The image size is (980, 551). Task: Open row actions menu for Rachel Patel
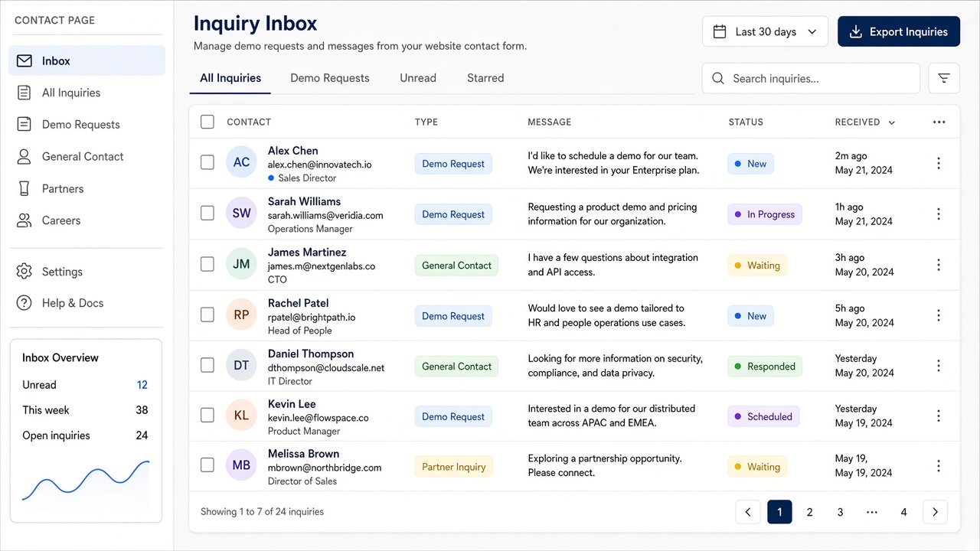939,315
